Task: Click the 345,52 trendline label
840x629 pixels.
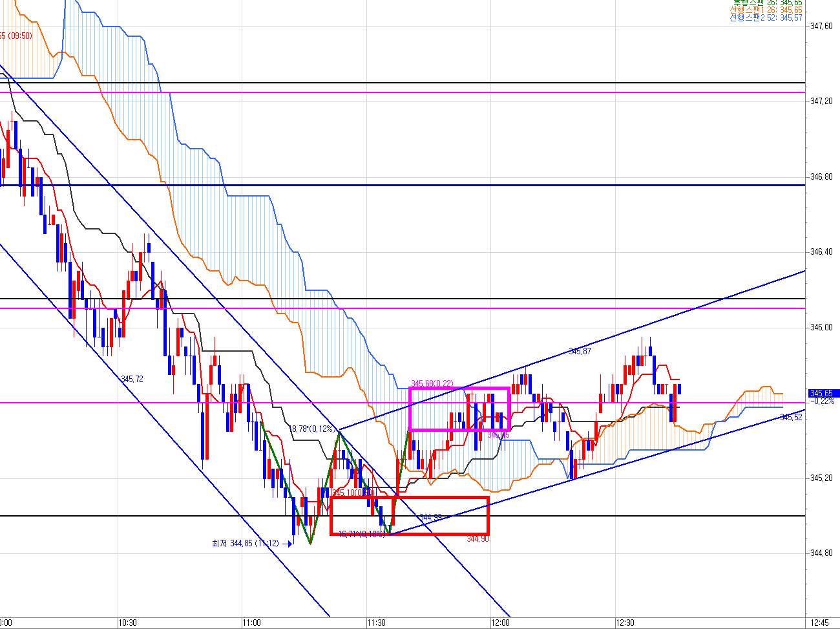Action: [x=791, y=417]
